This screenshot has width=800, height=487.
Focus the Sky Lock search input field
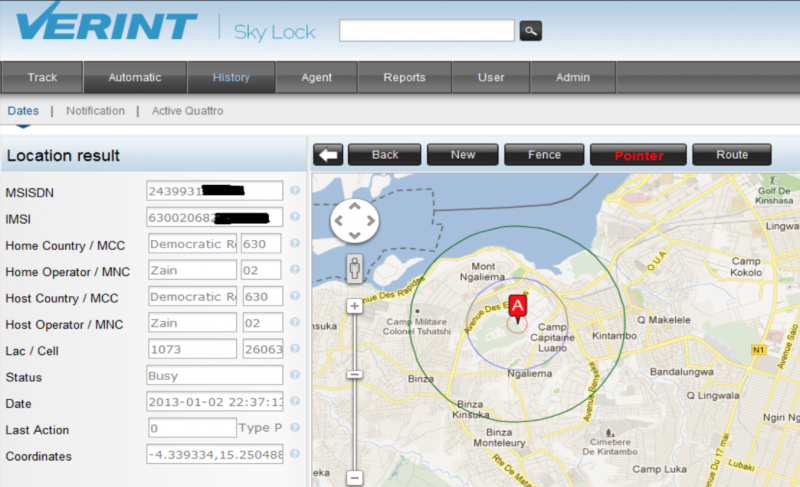tap(427, 31)
